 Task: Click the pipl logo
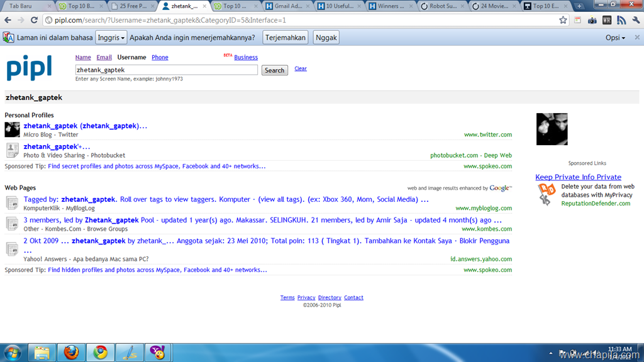click(29, 68)
